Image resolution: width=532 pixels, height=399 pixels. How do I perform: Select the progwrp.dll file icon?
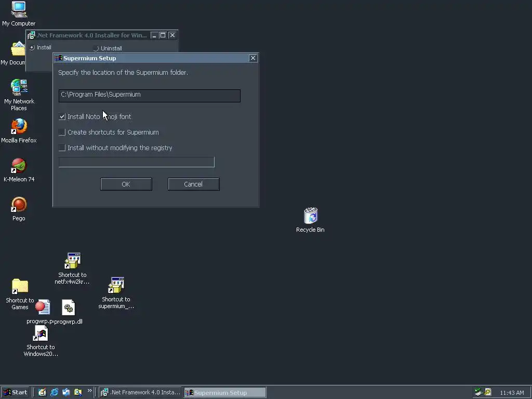[x=68, y=308]
